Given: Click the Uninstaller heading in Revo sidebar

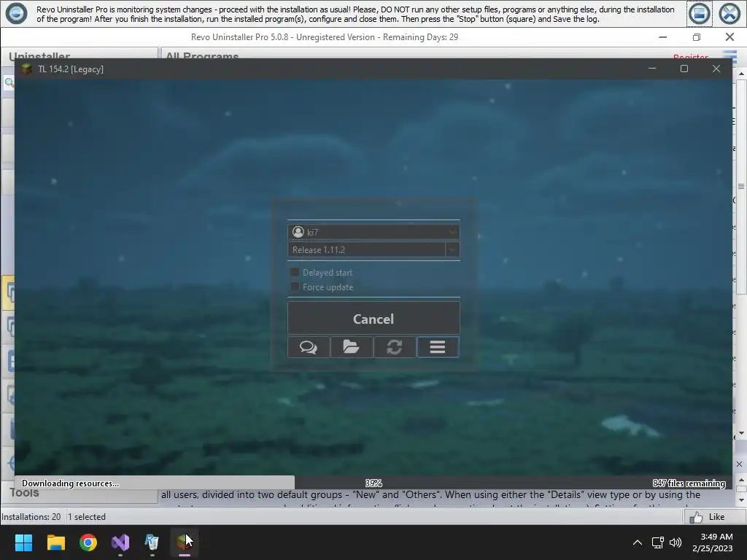Looking at the screenshot, I should tap(39, 55).
